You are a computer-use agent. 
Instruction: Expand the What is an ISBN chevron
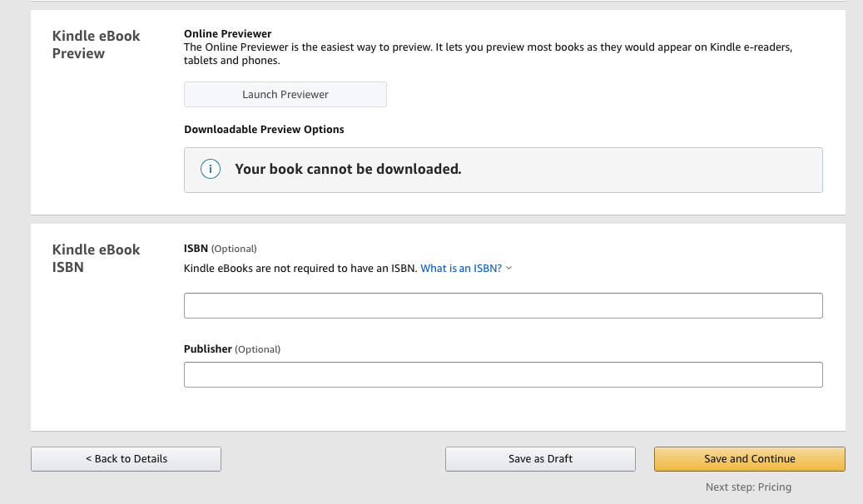pyautogui.click(x=509, y=268)
